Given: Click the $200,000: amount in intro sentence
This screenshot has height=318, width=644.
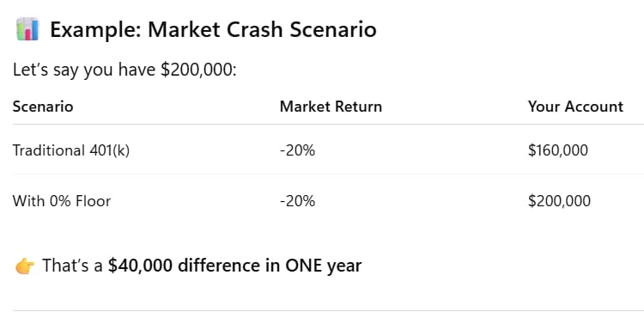Looking at the screenshot, I should tap(198, 70).
